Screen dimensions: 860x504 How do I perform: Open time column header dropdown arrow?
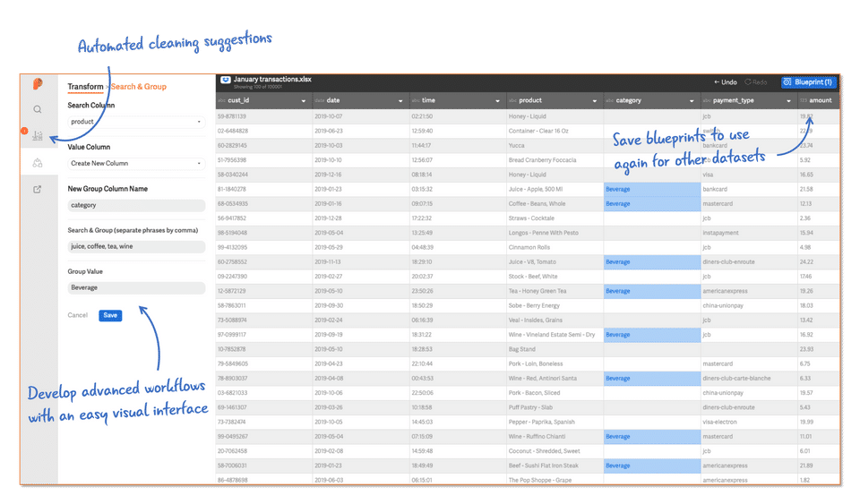497,101
